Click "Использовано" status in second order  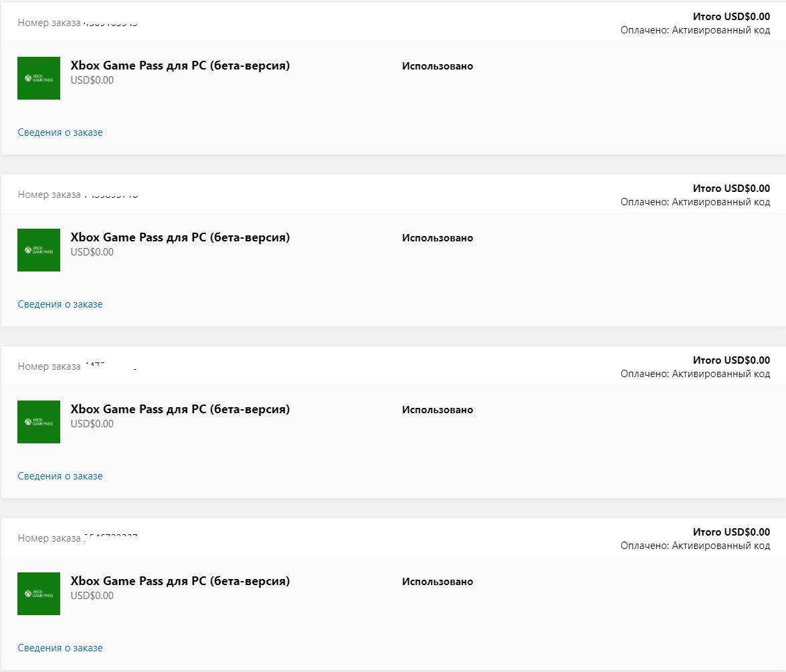[x=437, y=238]
